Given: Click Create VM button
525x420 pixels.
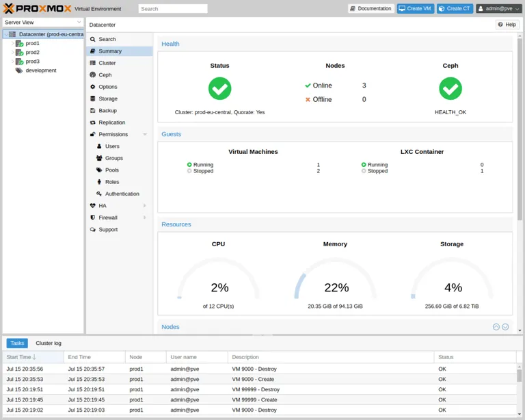Looking at the screenshot, I should [415, 9].
